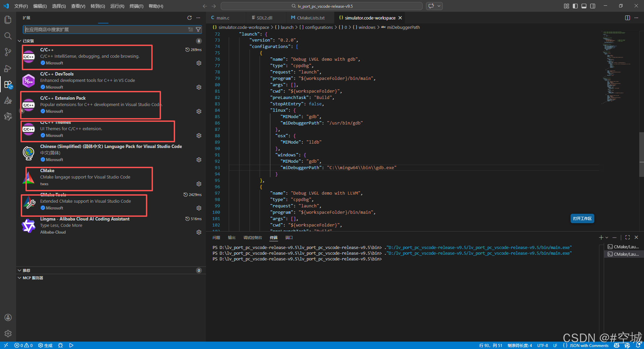Click the editor minimap
The image size is (644, 349).
coord(617,67)
